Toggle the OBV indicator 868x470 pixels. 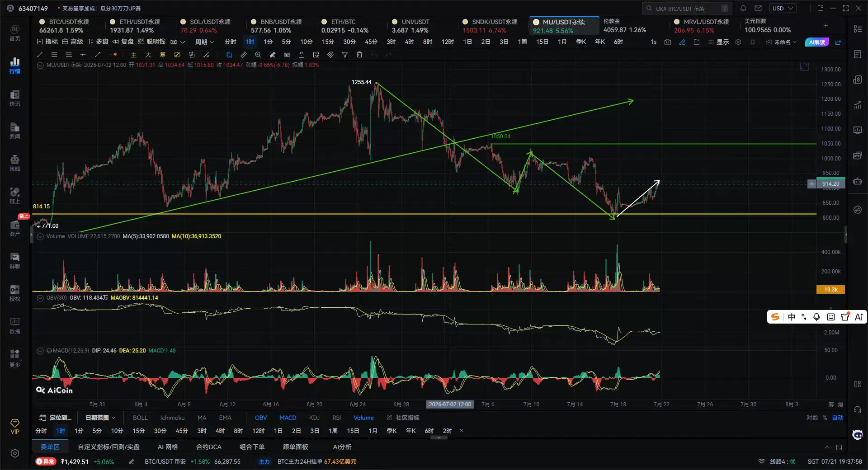(261, 418)
